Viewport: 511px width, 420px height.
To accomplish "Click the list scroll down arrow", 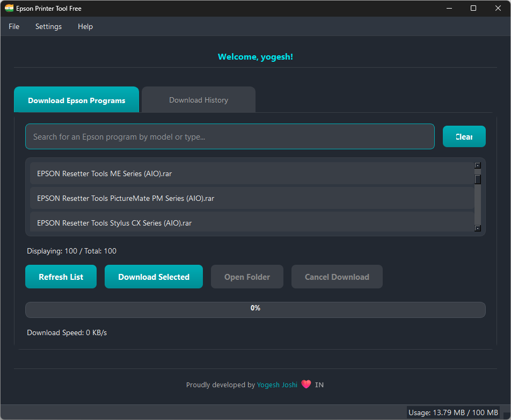I will (x=478, y=228).
